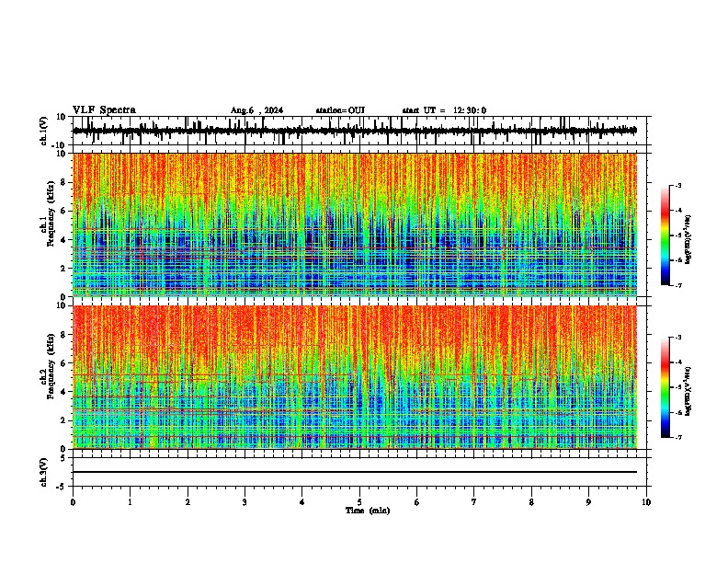Click the "4" kHz tick on ch.2 spectrogram
This screenshot has height=563, width=728.
click(64, 392)
